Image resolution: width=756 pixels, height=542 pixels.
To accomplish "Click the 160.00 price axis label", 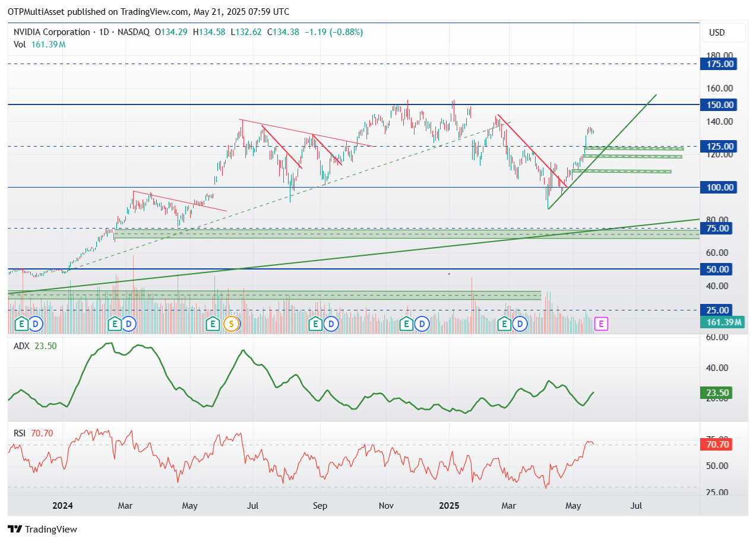I will (719, 88).
